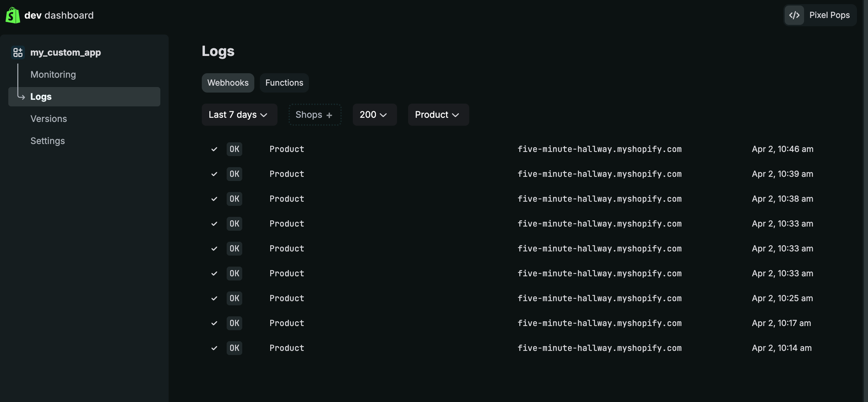Switch to the Functions tab
Screen dimensions: 868x402
click(284, 83)
